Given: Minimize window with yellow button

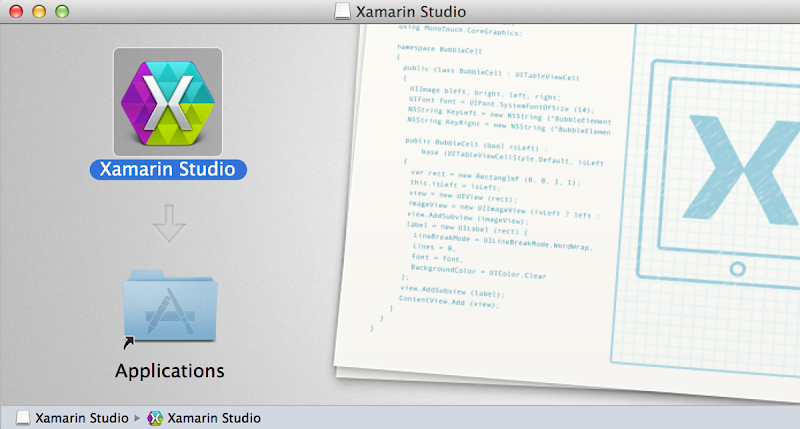Looking at the screenshot, I should (x=39, y=11).
